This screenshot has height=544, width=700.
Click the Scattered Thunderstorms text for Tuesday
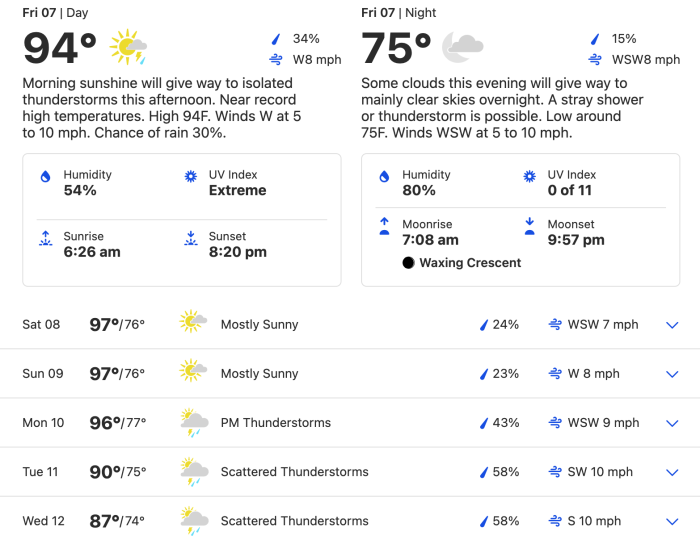point(295,472)
